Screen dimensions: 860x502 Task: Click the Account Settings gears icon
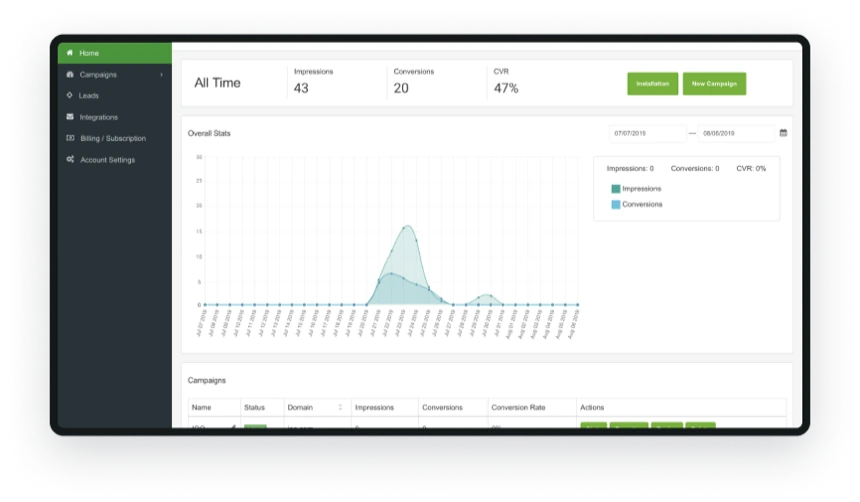(70, 159)
